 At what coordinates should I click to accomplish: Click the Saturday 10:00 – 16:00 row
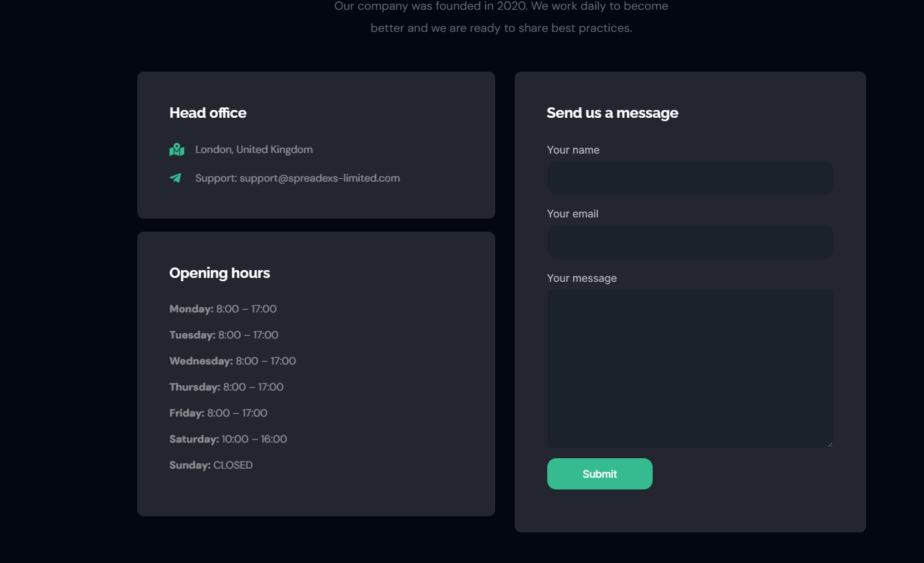228,439
